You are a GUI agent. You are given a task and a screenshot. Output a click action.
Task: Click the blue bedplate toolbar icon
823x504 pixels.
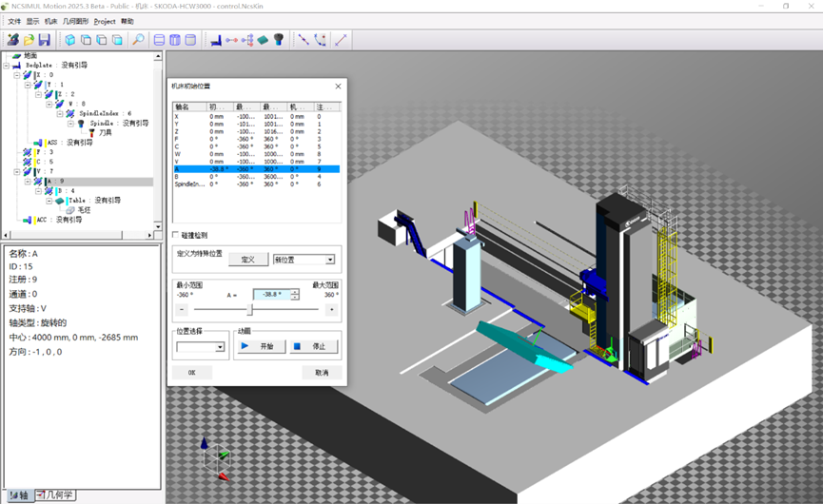216,40
